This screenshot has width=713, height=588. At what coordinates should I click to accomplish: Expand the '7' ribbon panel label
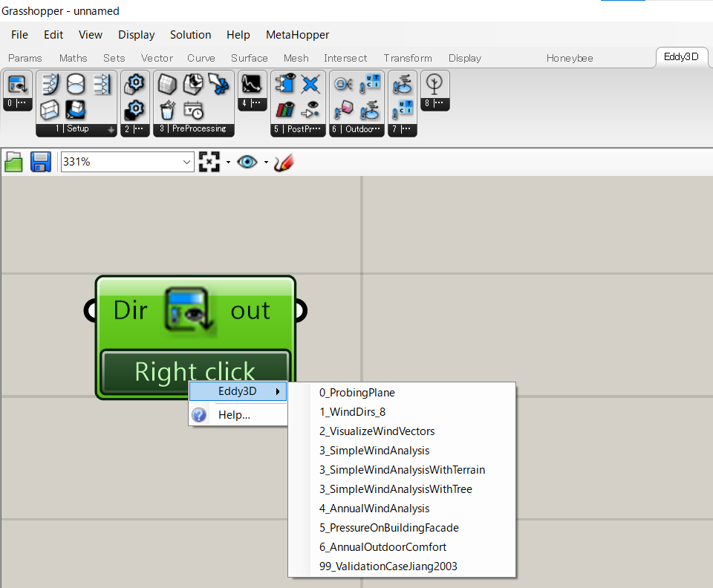(x=403, y=129)
